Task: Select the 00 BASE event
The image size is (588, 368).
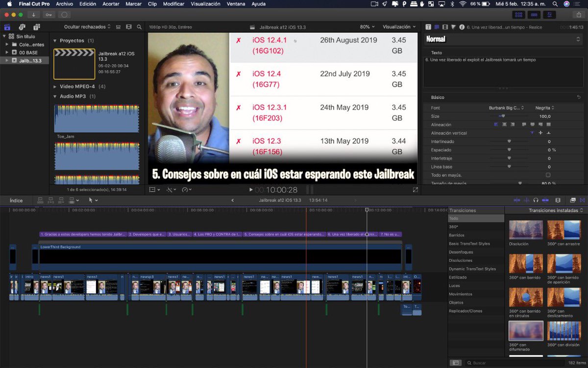Action: (28, 52)
